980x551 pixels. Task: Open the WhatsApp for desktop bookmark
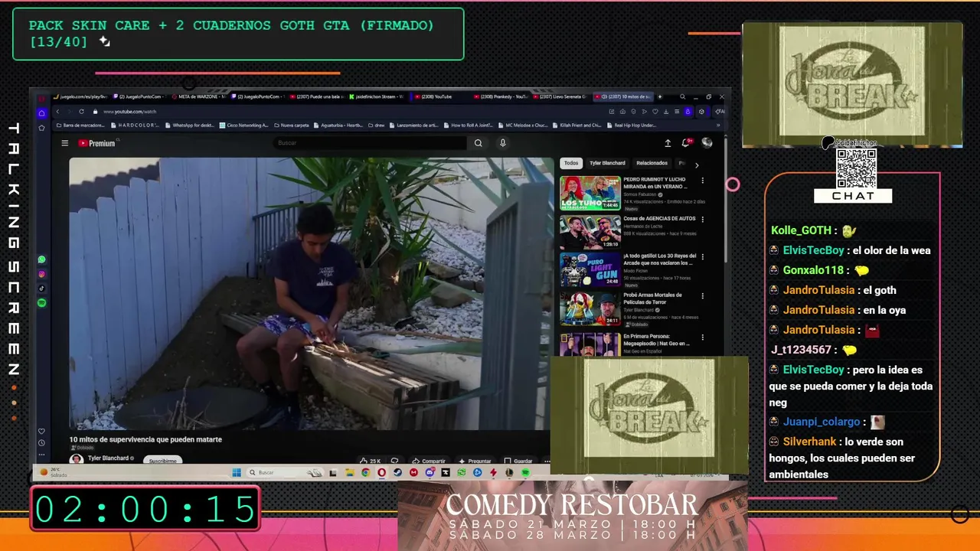(x=189, y=125)
